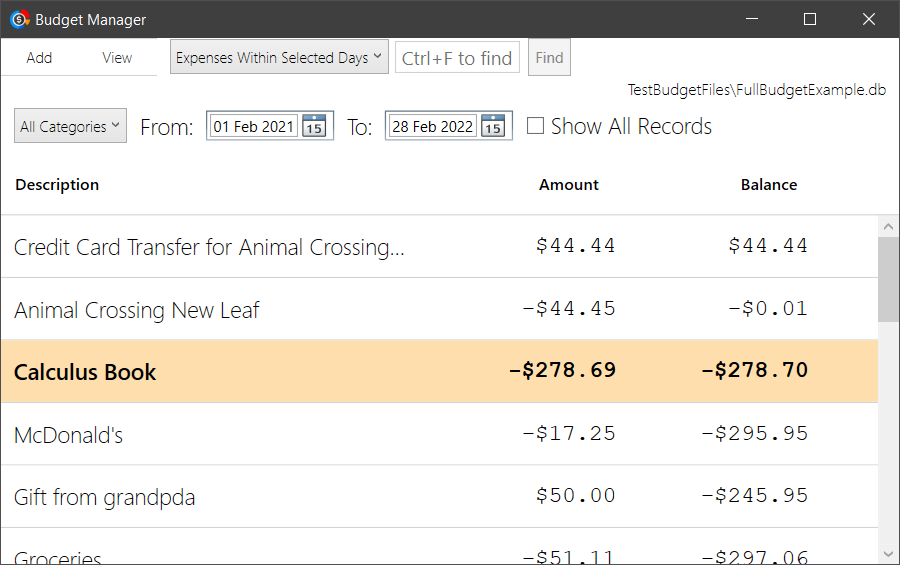900x565 pixels.
Task: Click the scrollbar up arrow
Action: pos(889,226)
